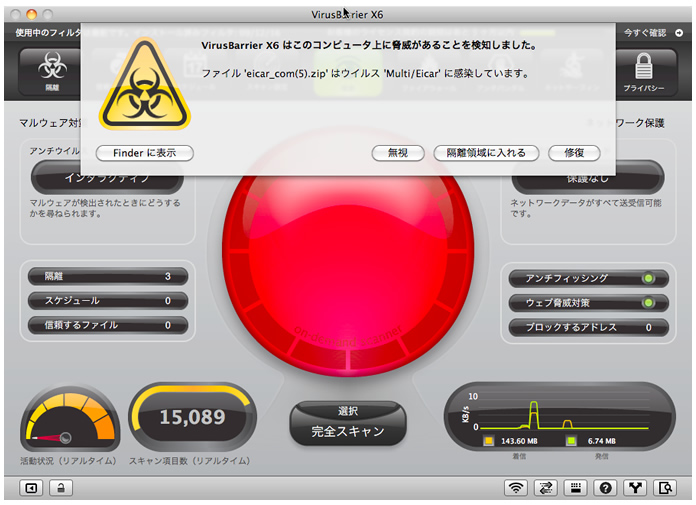Click 隔離領域に入れる to quarantine the file

tap(486, 153)
